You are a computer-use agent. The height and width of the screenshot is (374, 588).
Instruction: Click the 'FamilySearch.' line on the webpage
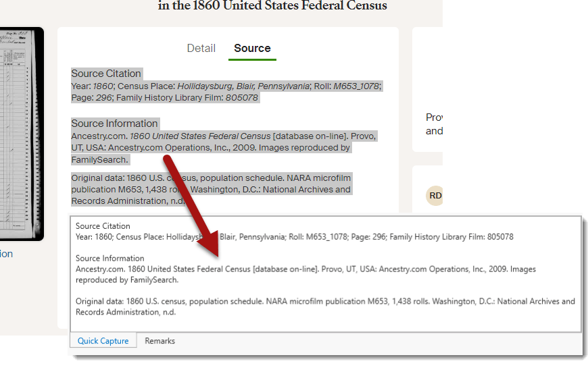point(100,159)
